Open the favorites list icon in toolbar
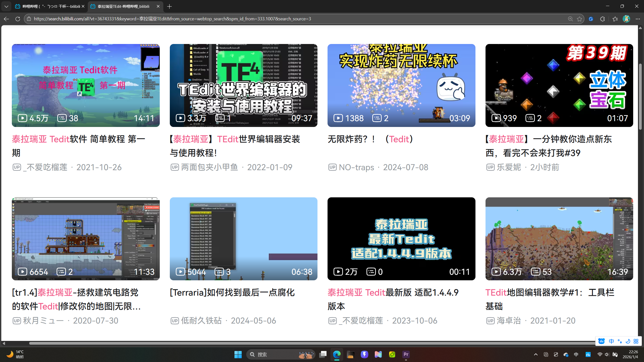The height and width of the screenshot is (362, 644). [x=615, y=19]
